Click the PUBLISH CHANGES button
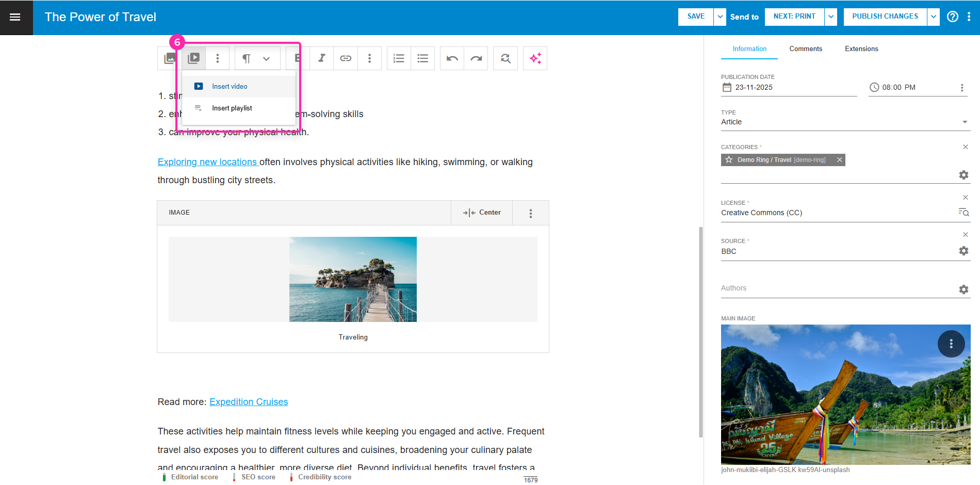The image size is (980, 485). click(x=885, y=17)
